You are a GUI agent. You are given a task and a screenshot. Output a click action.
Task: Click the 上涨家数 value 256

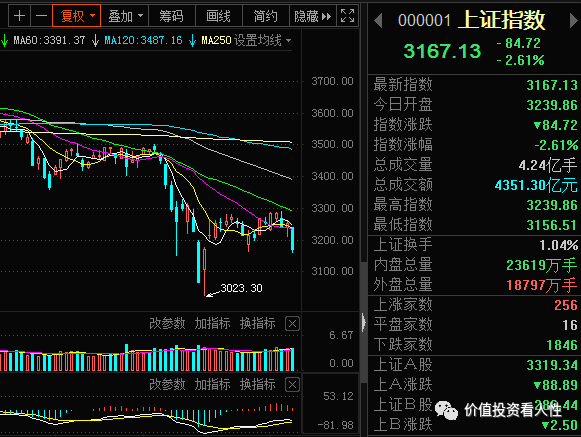(566, 305)
